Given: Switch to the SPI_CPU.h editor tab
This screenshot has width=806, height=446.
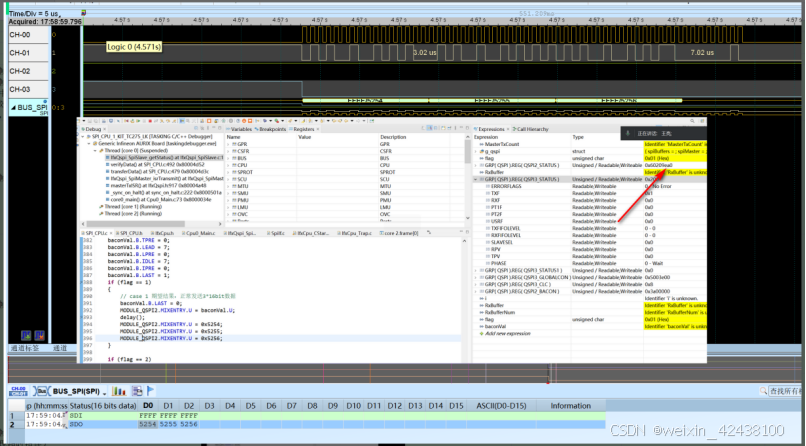Looking at the screenshot, I should (131, 233).
